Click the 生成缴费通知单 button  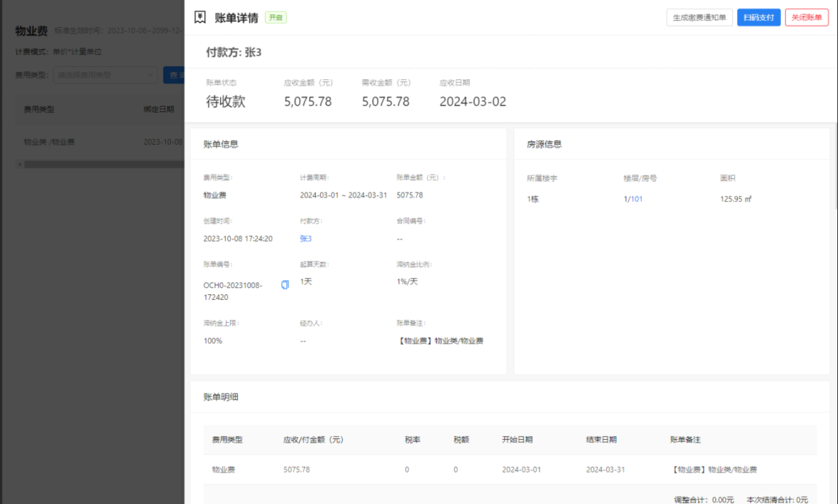pyautogui.click(x=699, y=18)
